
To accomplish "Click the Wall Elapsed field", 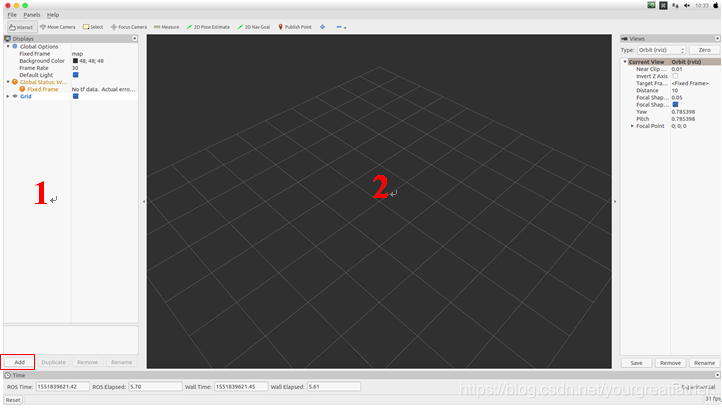I will click(x=333, y=387).
